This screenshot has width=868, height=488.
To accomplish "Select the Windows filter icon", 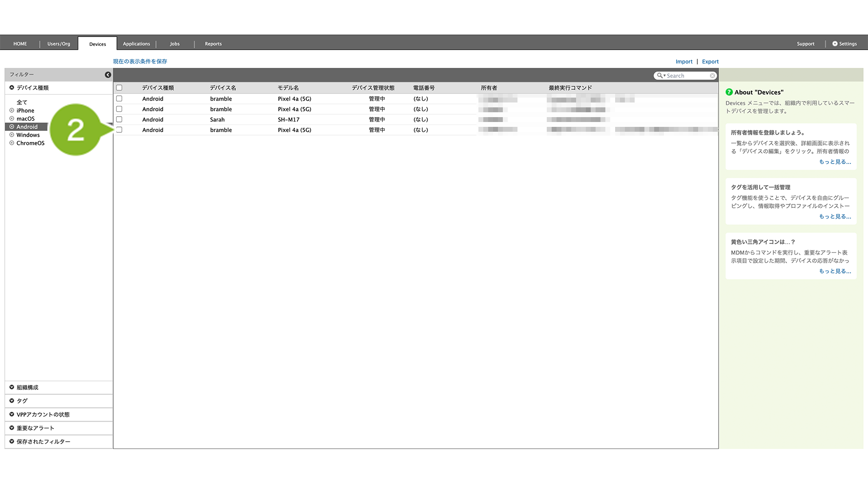I will (12, 135).
